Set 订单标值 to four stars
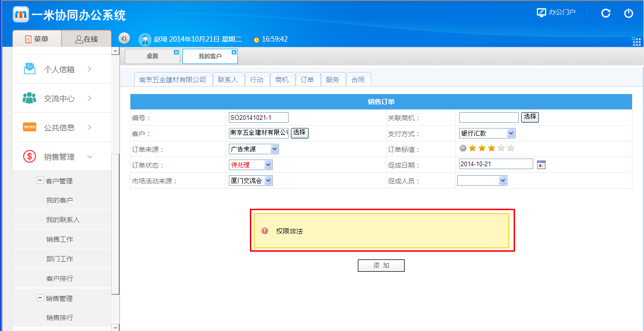This screenshot has width=644, height=331. click(x=501, y=148)
